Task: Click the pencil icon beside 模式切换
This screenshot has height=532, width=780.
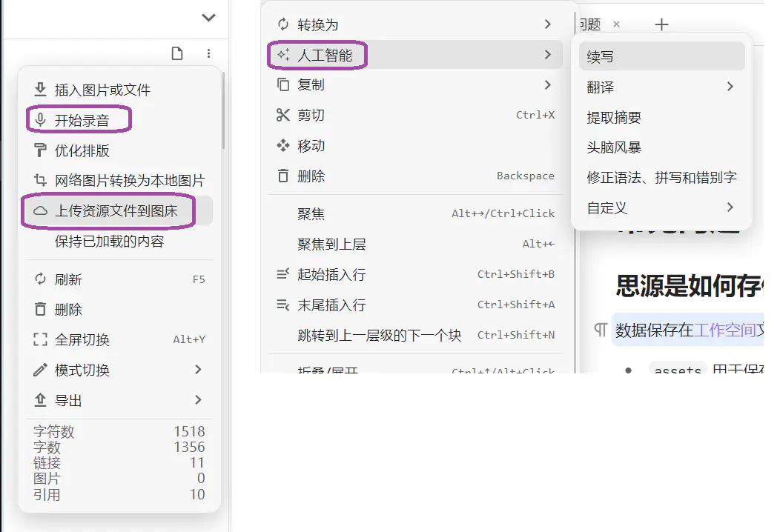Action: pos(40,370)
